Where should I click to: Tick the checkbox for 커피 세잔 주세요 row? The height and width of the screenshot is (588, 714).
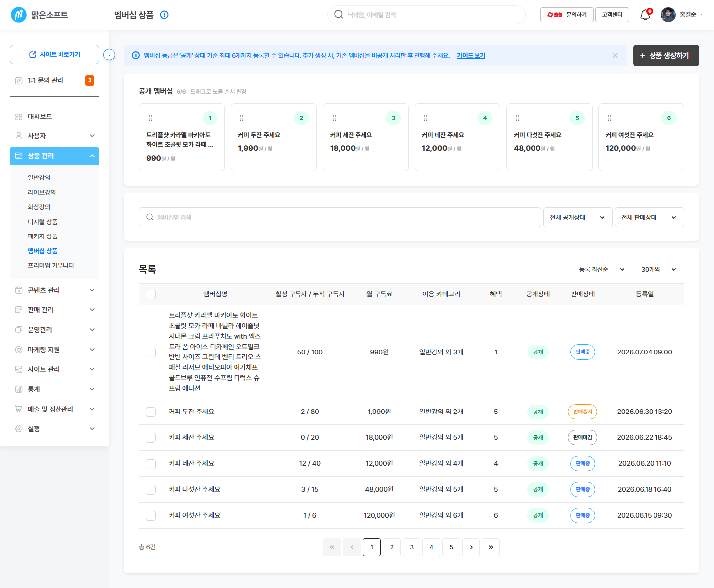(x=151, y=438)
